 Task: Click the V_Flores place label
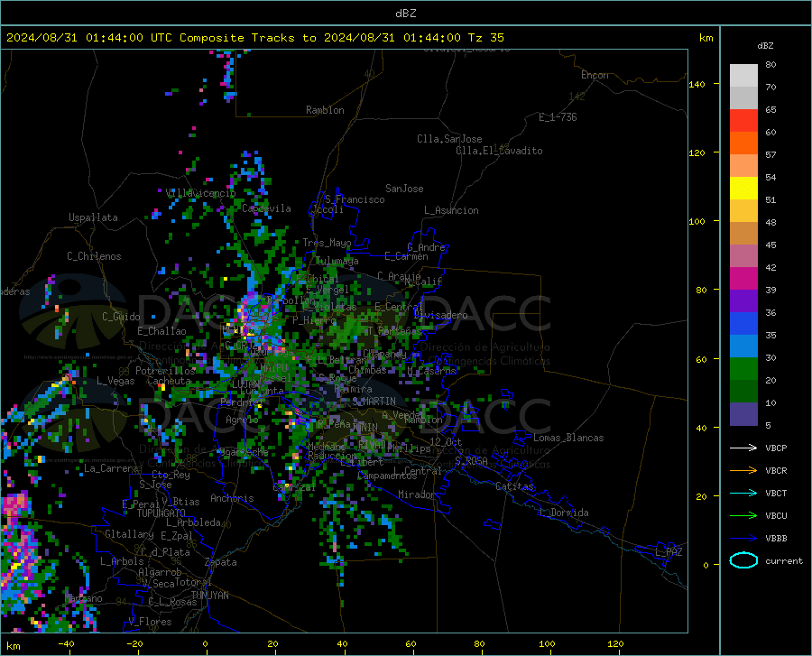click(x=150, y=622)
